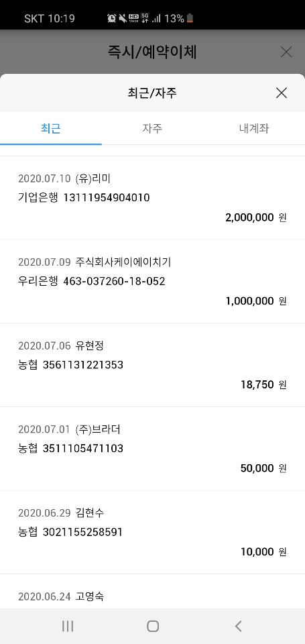This screenshot has width=305, height=644.
Task: Tap the 18,750 원 amount
Action: point(263,384)
